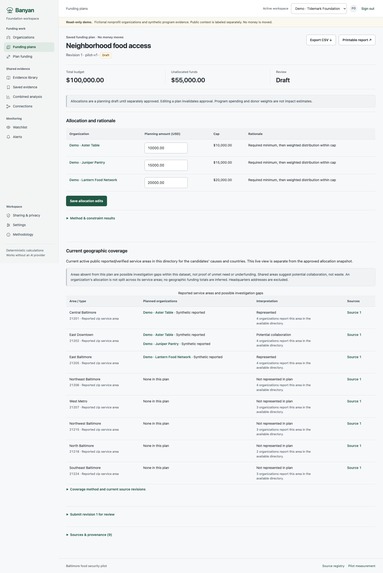The image size is (383, 573).
Task: Click the $55,000.00 unallocated funds value
Action: click(x=188, y=80)
